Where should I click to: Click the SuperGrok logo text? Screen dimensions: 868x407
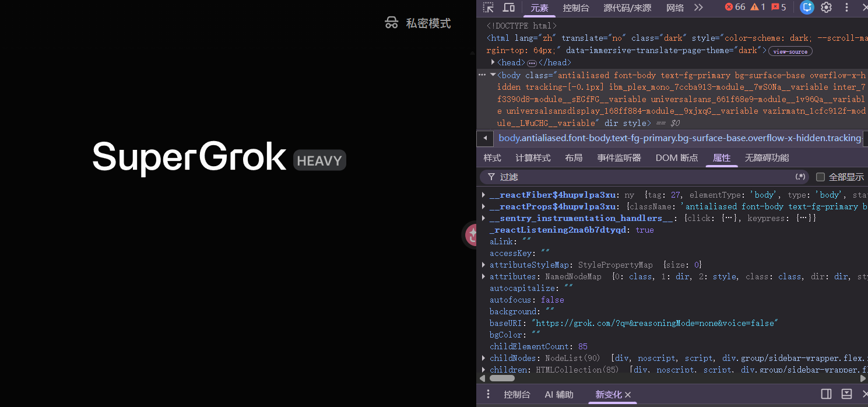click(189, 157)
